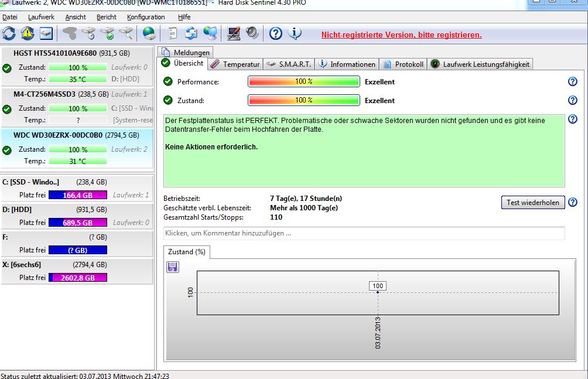
Task: Select partition X: [6sechs6]
Action: click(x=77, y=271)
